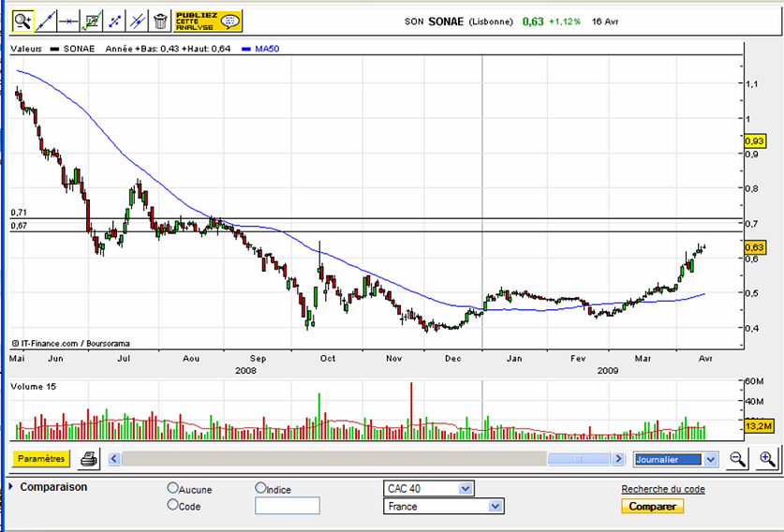Collapse the Comparaison section arrow
The width and height of the screenshot is (784, 532).
click(11, 486)
